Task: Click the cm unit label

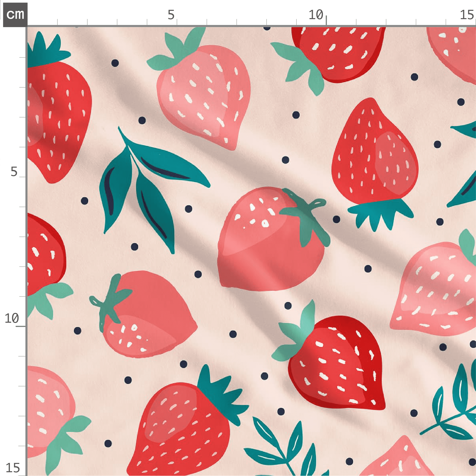Action: click(15, 15)
